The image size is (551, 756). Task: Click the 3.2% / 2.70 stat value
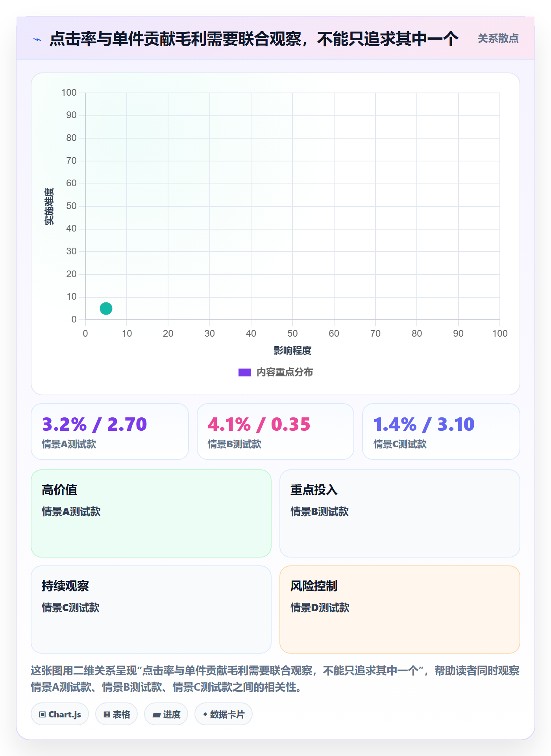(94, 424)
